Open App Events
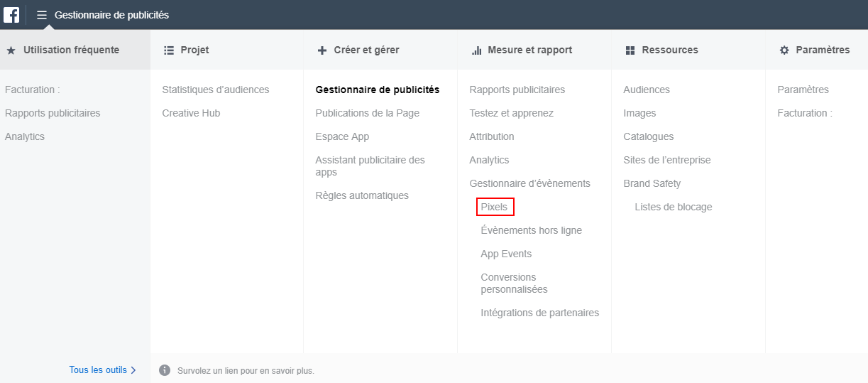Viewport: 868px width, 383px height. [506, 254]
